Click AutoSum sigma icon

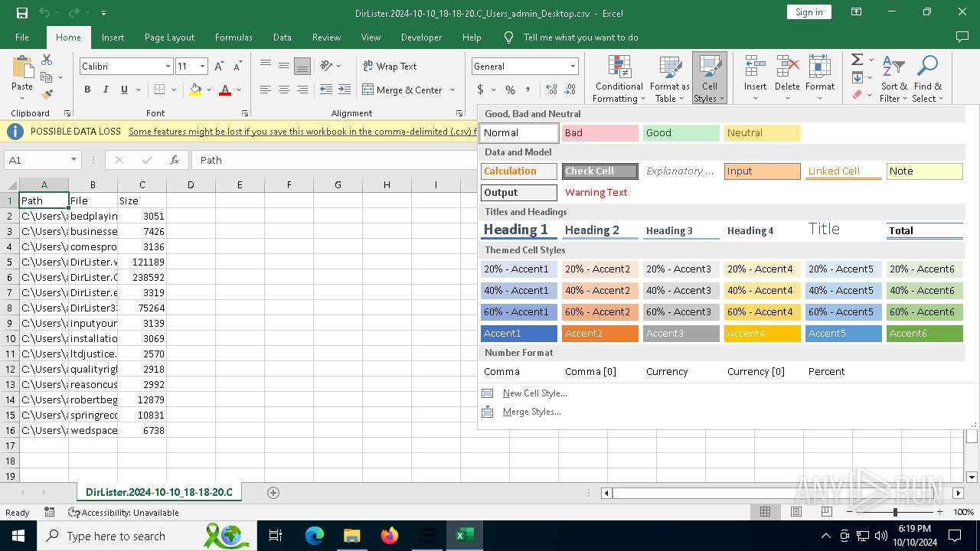(857, 60)
